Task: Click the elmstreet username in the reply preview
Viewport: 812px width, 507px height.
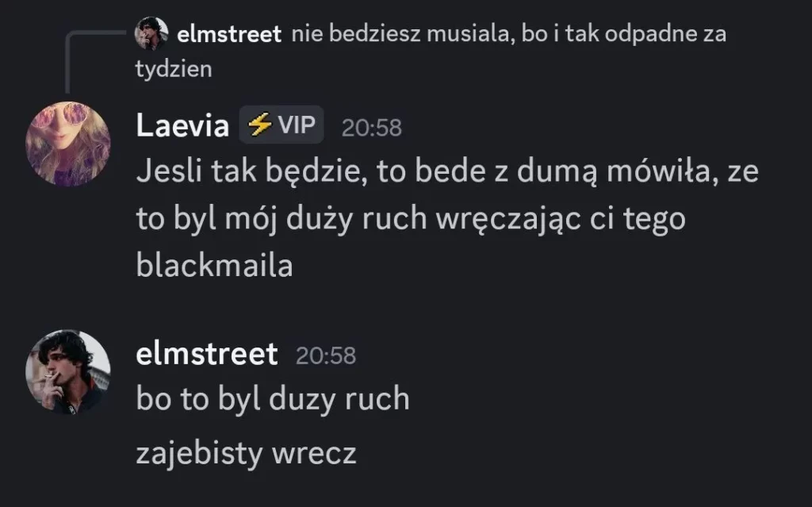Action: 230,35
